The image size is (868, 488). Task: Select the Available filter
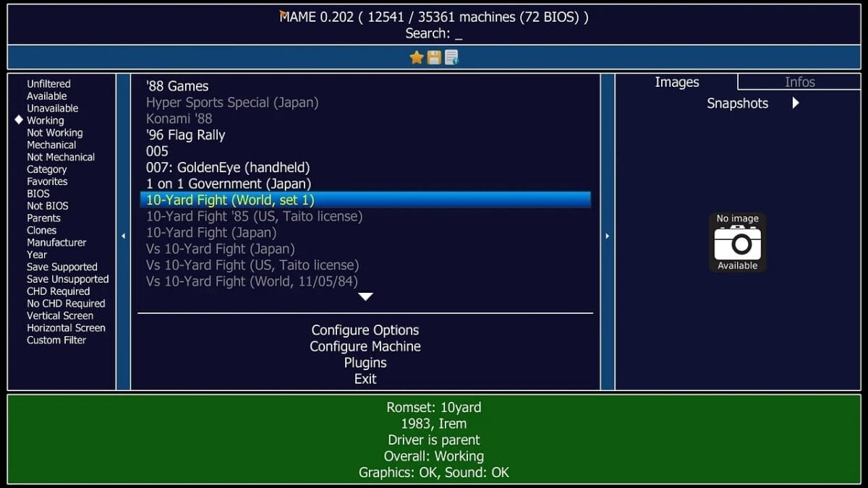[47, 96]
